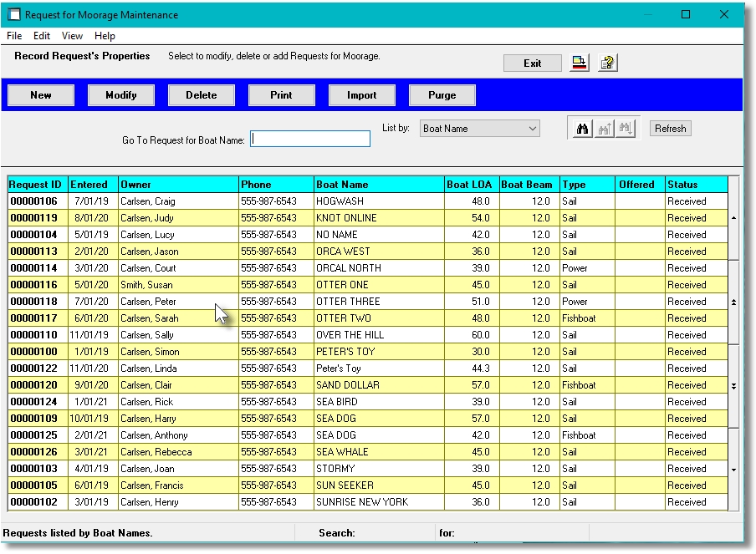Click the printer icon beside Exit
Image resolution: width=756 pixels, height=554 pixels.
580,62
